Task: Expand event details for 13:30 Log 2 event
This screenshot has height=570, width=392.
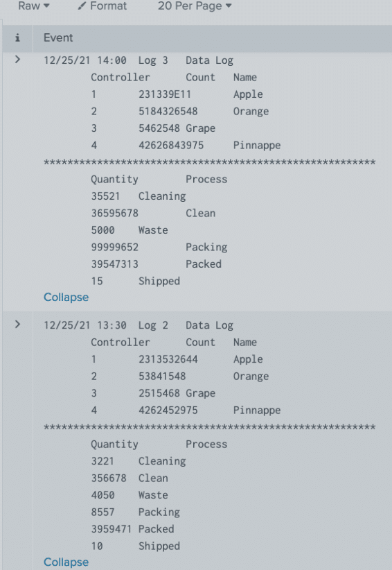Action: click(x=17, y=325)
